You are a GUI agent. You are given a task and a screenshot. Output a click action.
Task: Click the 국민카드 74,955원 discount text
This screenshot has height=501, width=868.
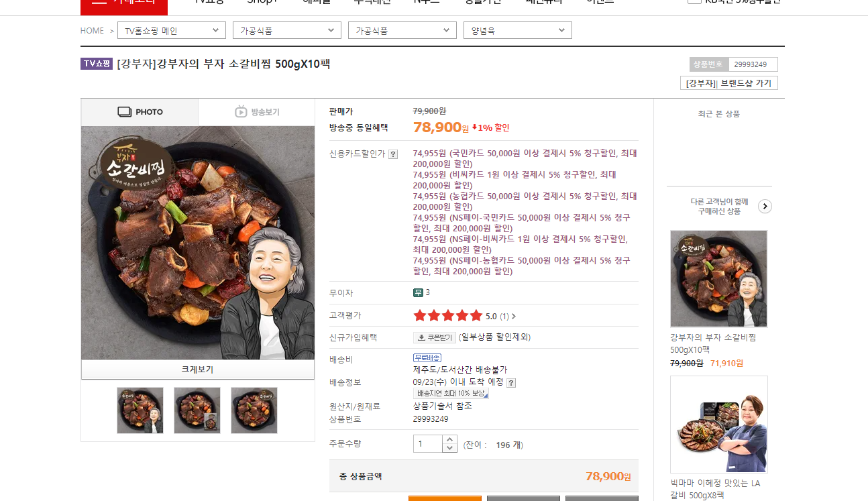tap(525, 158)
